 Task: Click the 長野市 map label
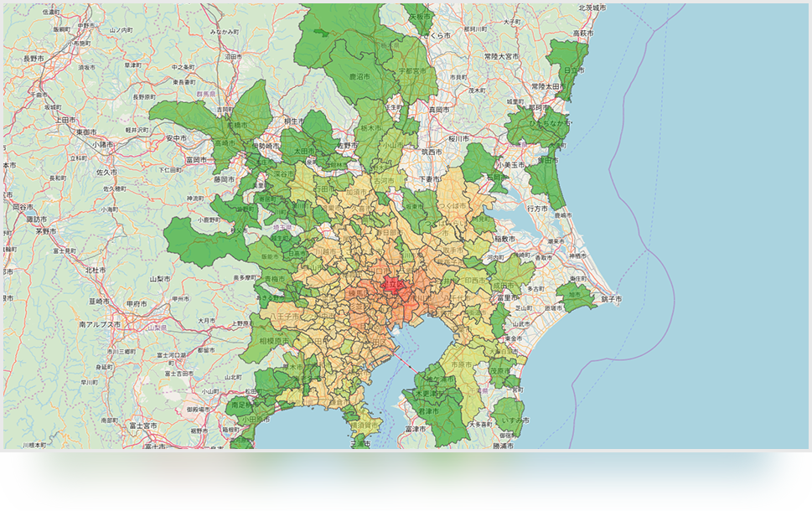tap(34, 59)
